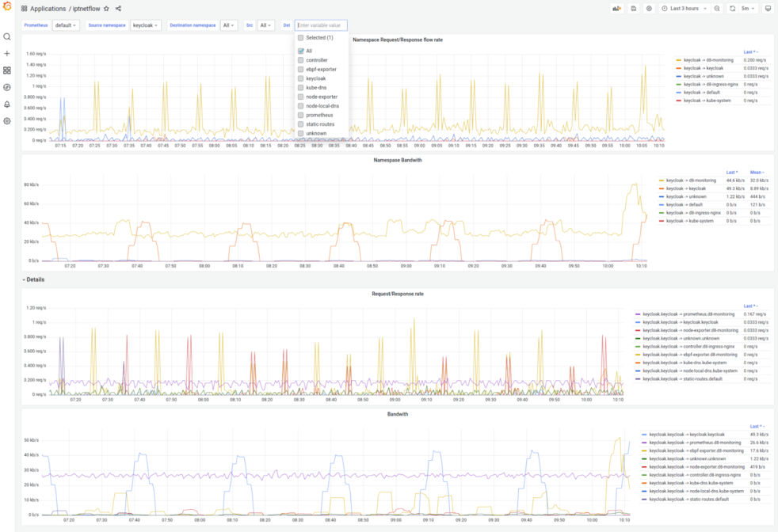Save the dashboard using the disk icon
Image resolution: width=778 pixels, height=532 pixels.
coord(634,8)
